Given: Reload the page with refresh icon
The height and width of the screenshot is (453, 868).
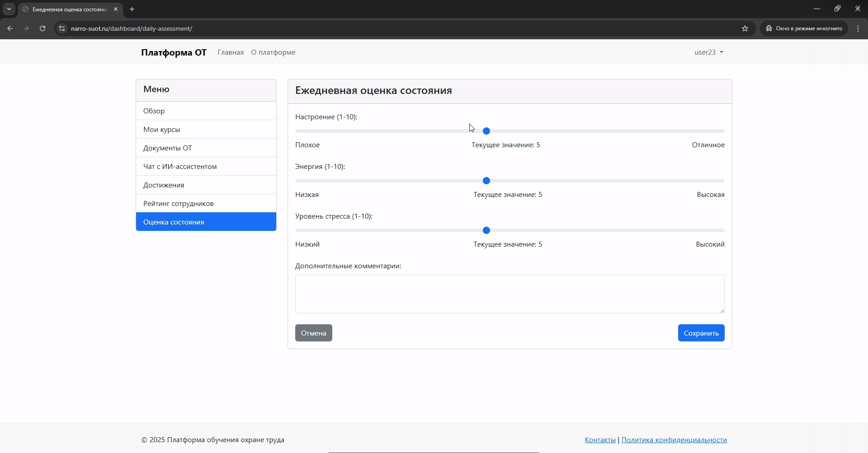Looking at the screenshot, I should coord(42,28).
